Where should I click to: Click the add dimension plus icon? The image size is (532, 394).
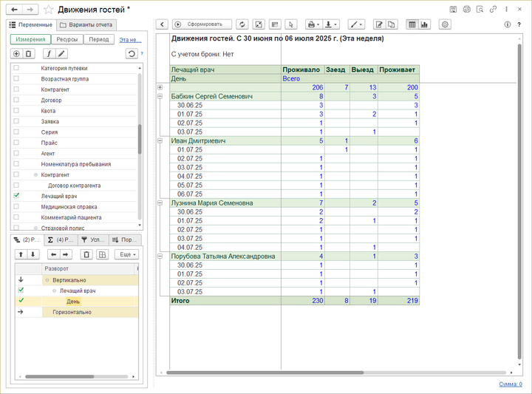pos(16,54)
